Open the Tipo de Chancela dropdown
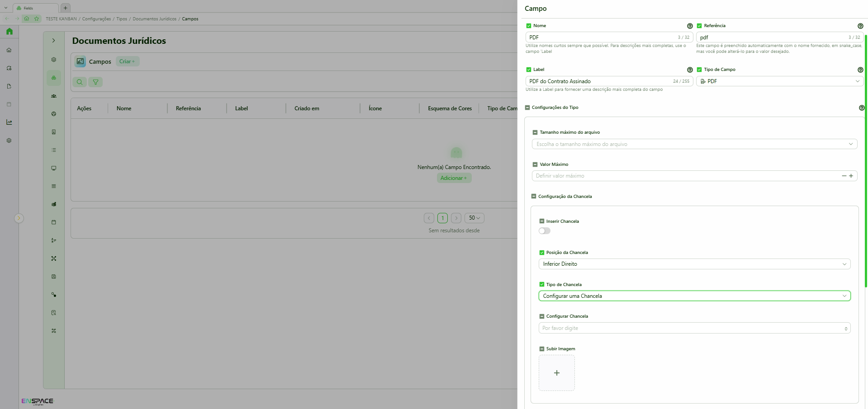 [x=694, y=296]
